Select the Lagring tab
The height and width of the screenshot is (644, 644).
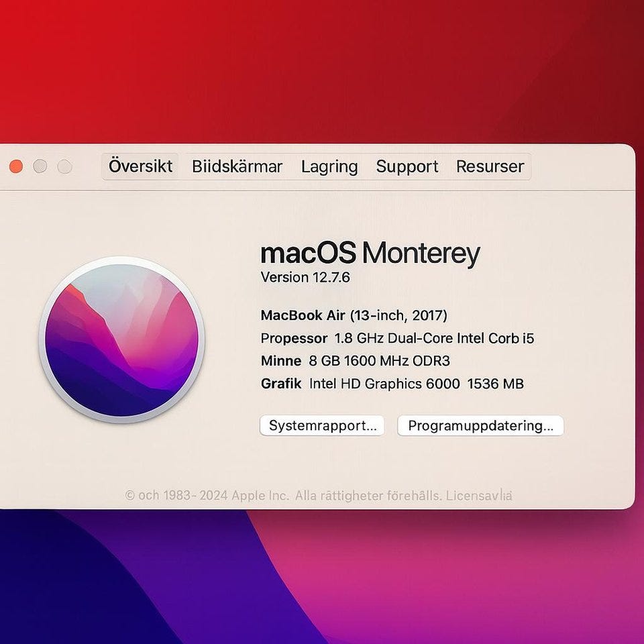tap(329, 166)
